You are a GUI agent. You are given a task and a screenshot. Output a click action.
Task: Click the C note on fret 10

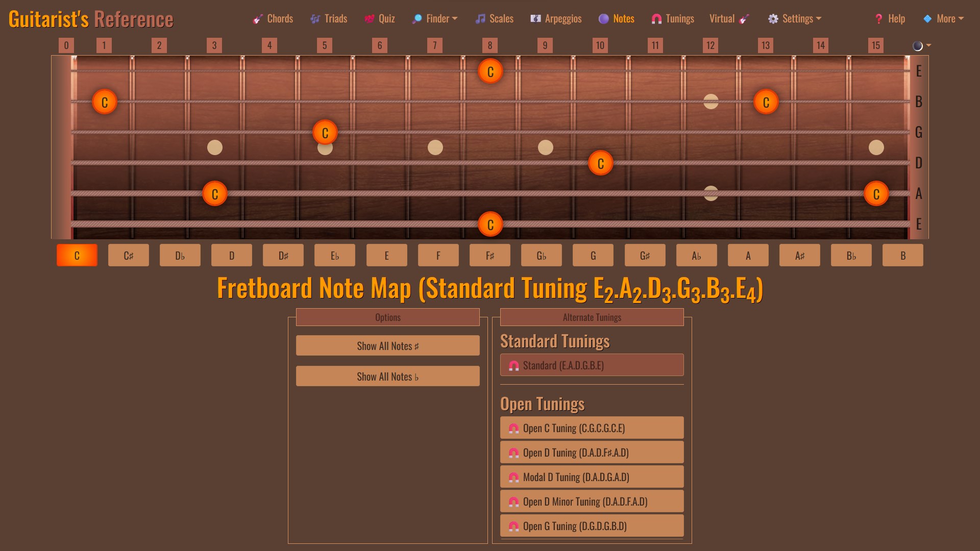(x=601, y=163)
